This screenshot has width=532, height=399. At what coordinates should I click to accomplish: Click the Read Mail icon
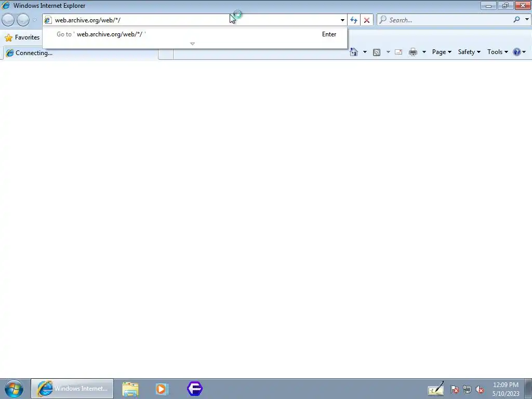tap(398, 52)
